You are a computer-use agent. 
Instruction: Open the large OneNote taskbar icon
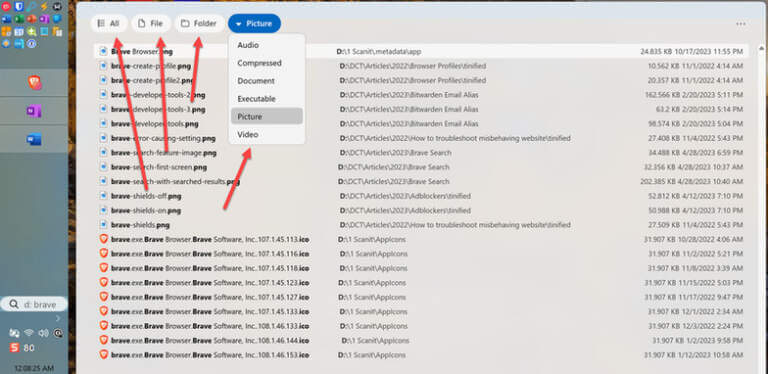pyautogui.click(x=34, y=111)
